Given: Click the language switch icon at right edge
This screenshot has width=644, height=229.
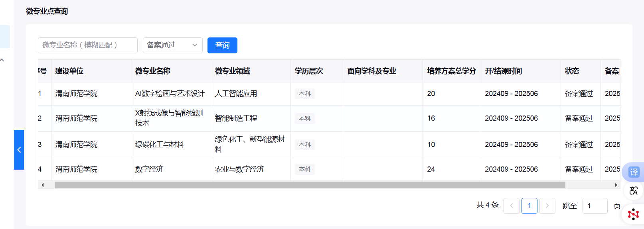Looking at the screenshot, I should [x=634, y=191].
